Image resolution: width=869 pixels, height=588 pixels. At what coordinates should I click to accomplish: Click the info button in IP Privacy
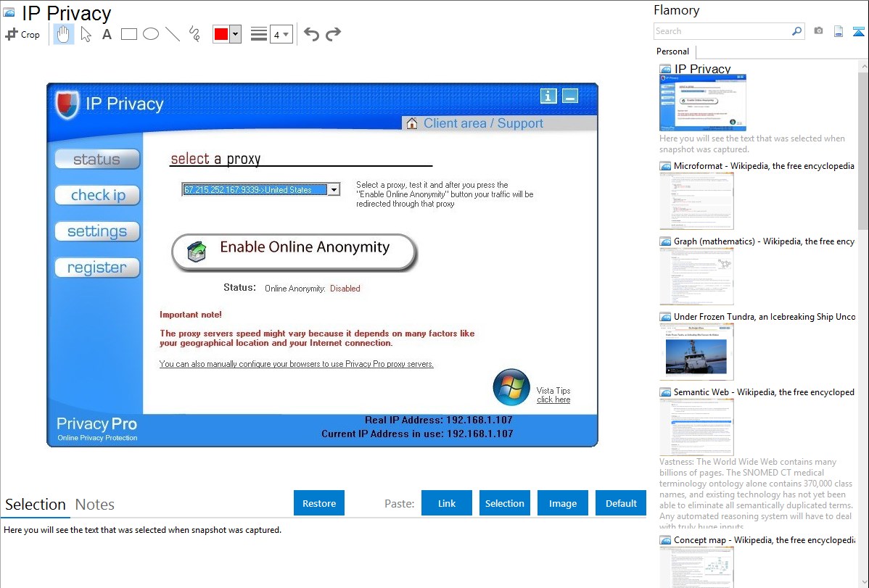548,96
